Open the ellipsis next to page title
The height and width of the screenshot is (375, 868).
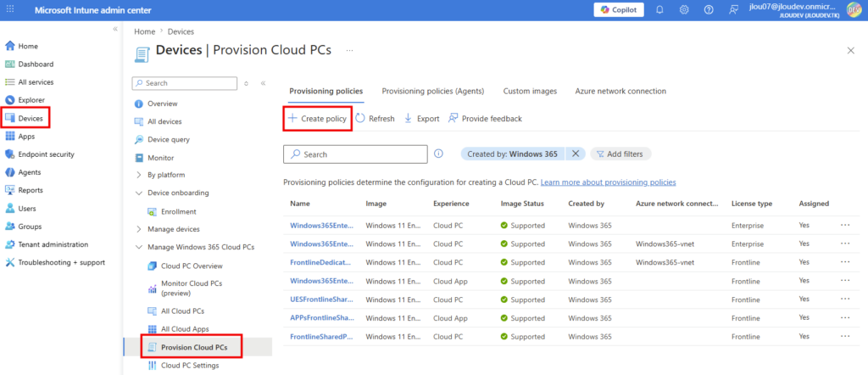click(x=349, y=50)
